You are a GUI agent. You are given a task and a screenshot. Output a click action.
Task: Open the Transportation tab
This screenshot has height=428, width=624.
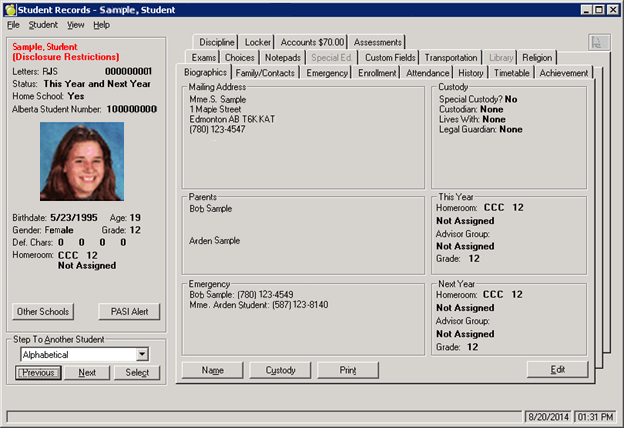452,58
